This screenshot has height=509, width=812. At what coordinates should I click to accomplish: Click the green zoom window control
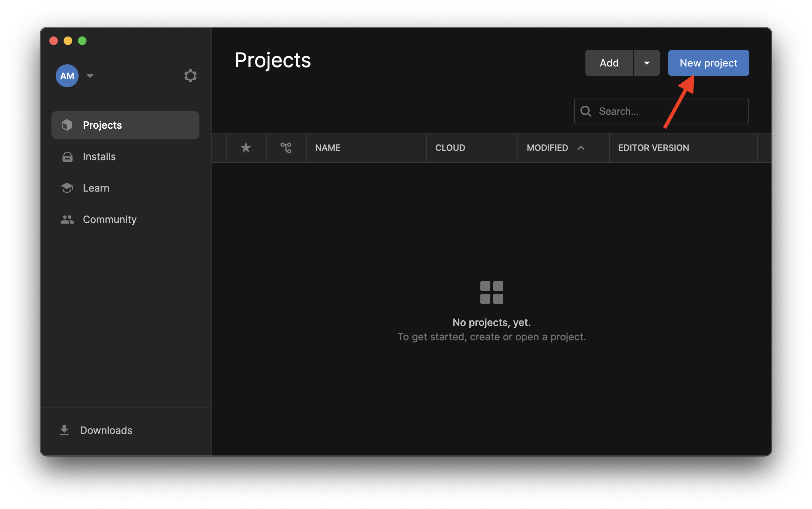tap(83, 41)
